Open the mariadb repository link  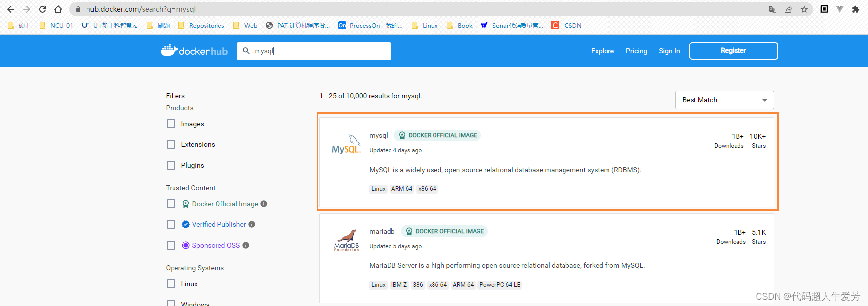382,231
